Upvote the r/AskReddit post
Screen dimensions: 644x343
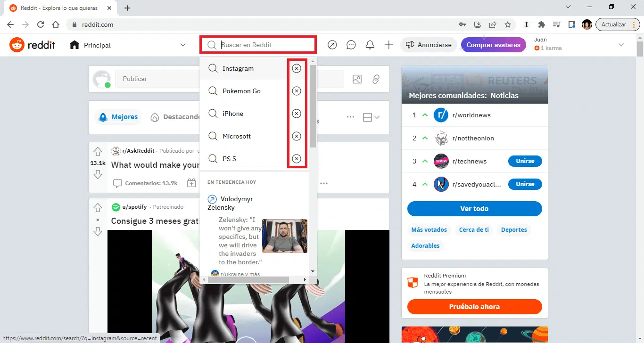pos(98,152)
